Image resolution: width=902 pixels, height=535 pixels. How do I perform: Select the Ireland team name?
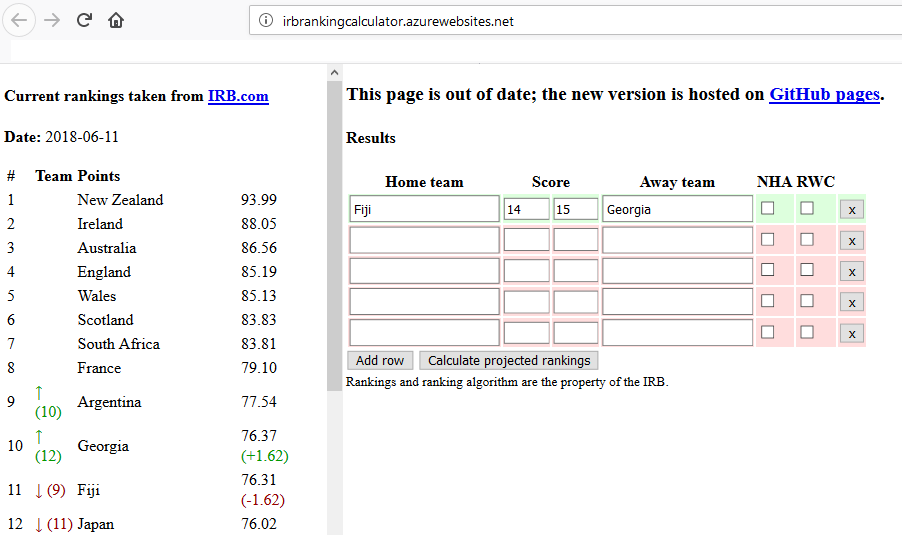(100, 224)
